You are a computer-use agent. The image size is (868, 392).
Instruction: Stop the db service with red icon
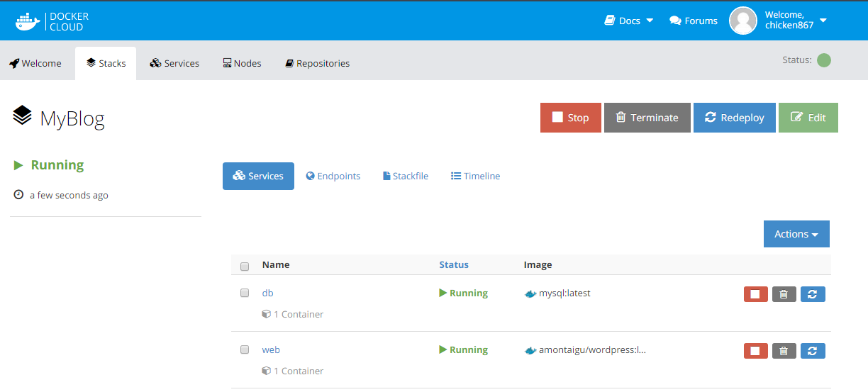point(755,294)
